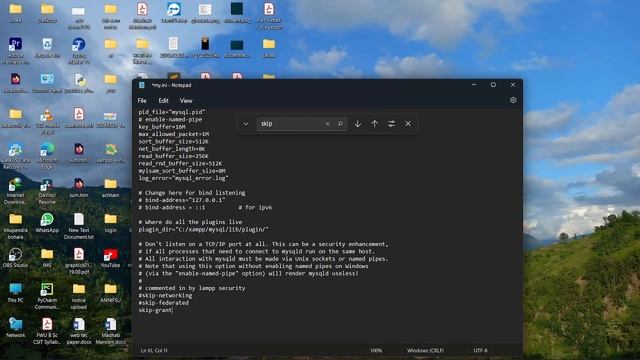Select the ANNFSU folder on desktop
Screen dimensions: 640x360
[111, 293]
